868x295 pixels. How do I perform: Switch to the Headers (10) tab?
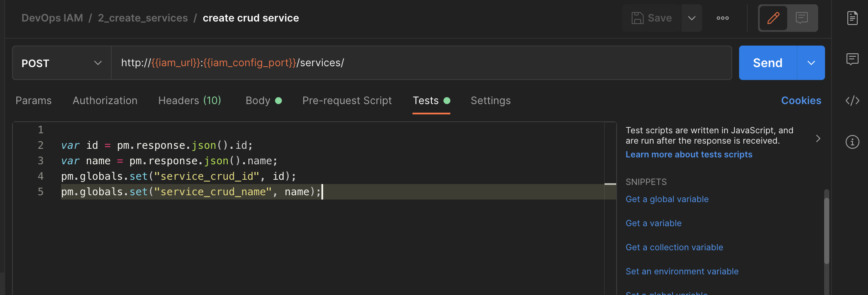click(189, 101)
